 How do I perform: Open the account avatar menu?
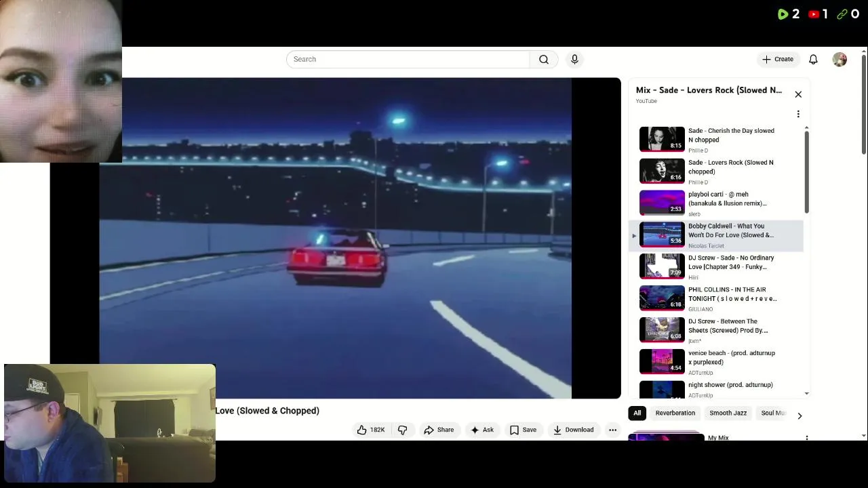tap(840, 60)
